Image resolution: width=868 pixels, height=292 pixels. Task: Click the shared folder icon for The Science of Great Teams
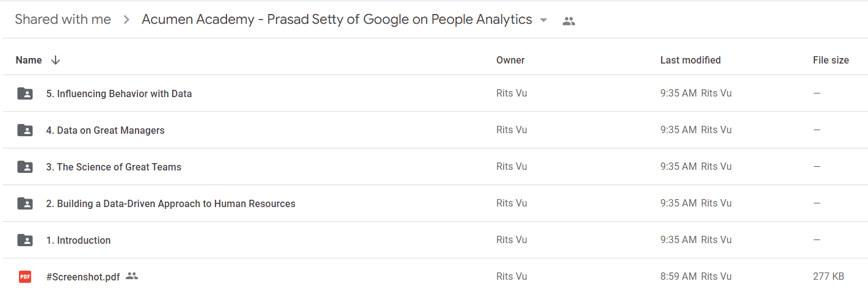click(x=25, y=167)
